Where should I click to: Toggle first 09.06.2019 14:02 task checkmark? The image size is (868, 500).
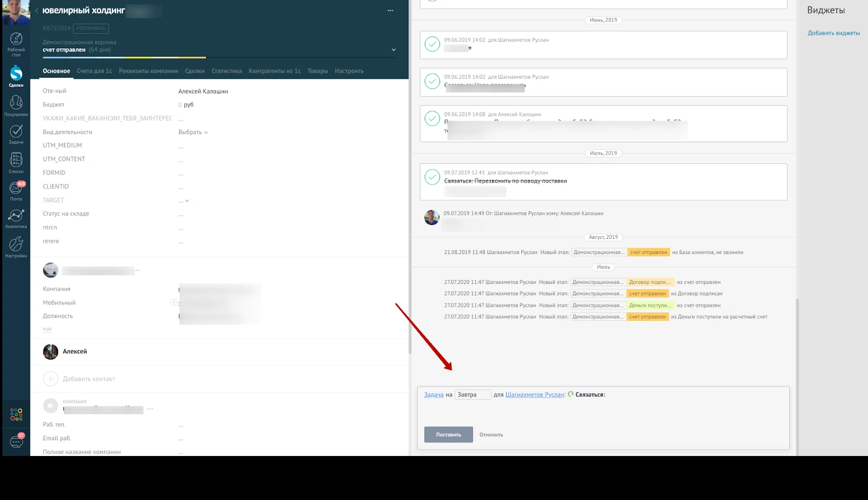(x=432, y=44)
